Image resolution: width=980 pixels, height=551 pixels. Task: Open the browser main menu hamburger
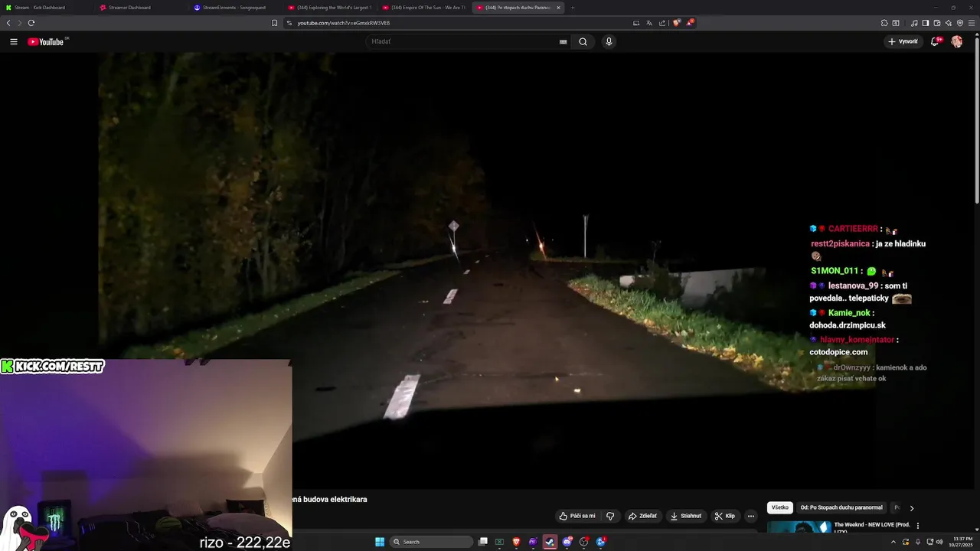tap(972, 23)
